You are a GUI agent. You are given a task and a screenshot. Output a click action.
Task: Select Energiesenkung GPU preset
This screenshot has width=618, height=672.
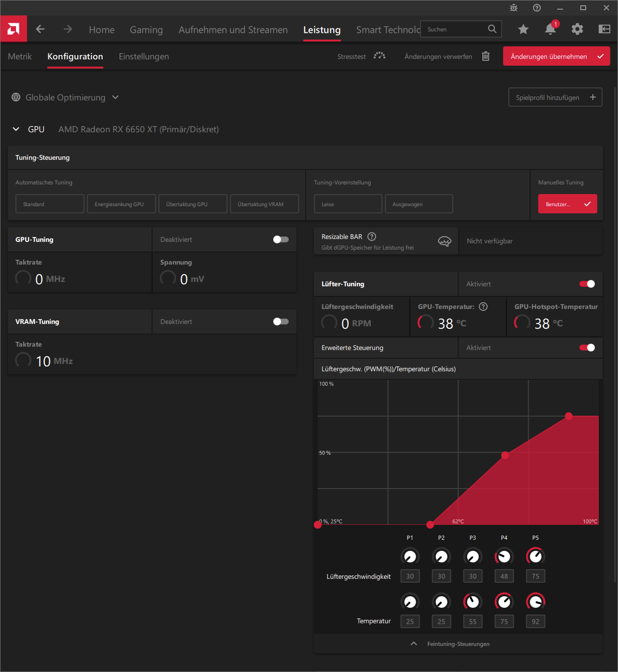coord(122,204)
